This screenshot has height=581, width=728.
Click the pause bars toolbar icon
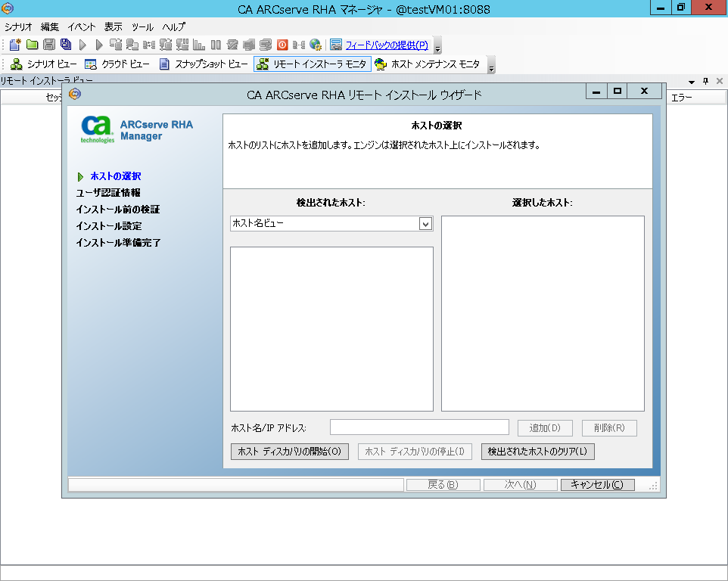point(216,45)
